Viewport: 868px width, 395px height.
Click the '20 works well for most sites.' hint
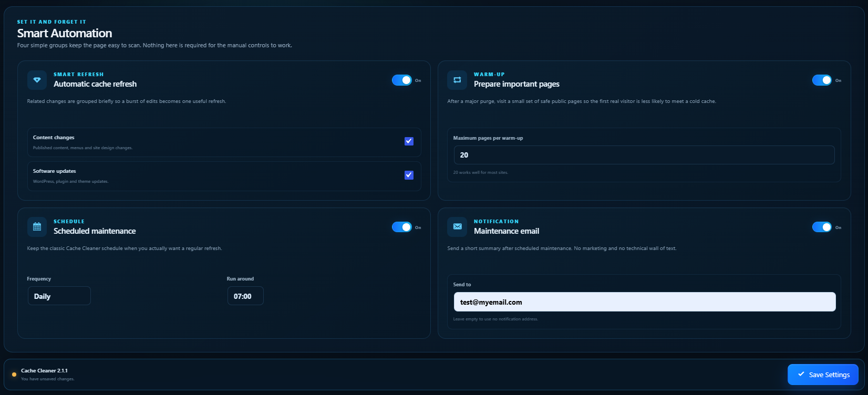pyautogui.click(x=481, y=172)
